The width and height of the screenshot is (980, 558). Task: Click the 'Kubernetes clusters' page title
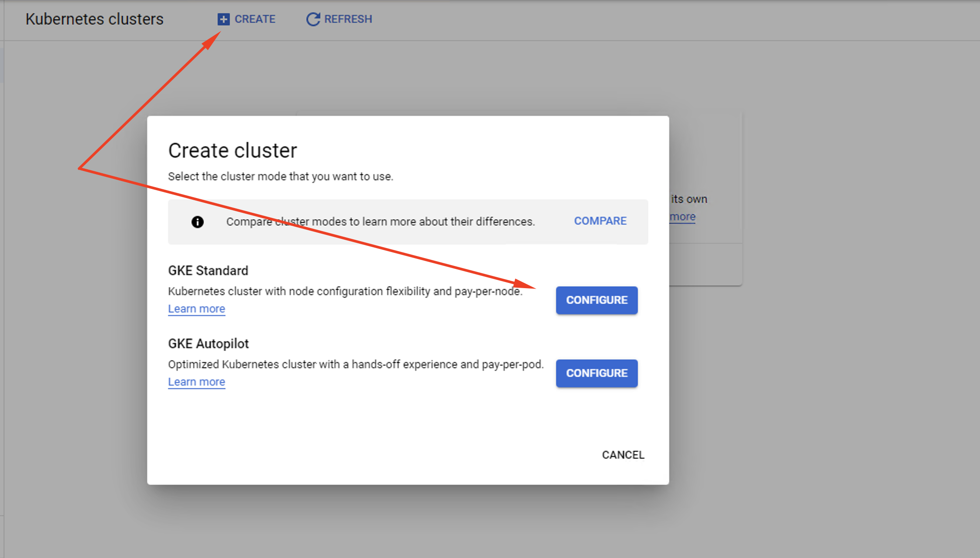coord(94,19)
